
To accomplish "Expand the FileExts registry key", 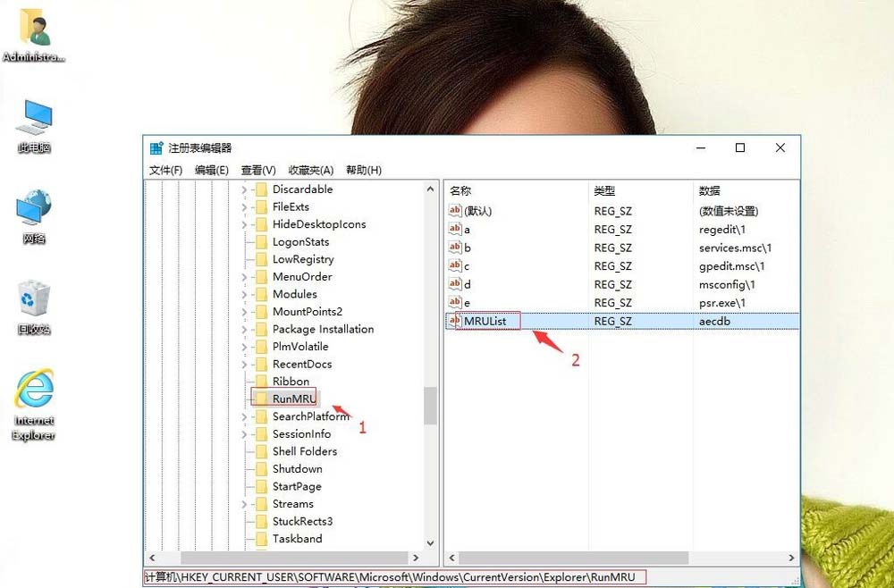I will [x=244, y=206].
